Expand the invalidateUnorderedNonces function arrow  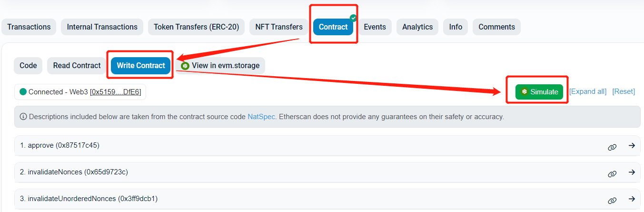click(x=632, y=199)
